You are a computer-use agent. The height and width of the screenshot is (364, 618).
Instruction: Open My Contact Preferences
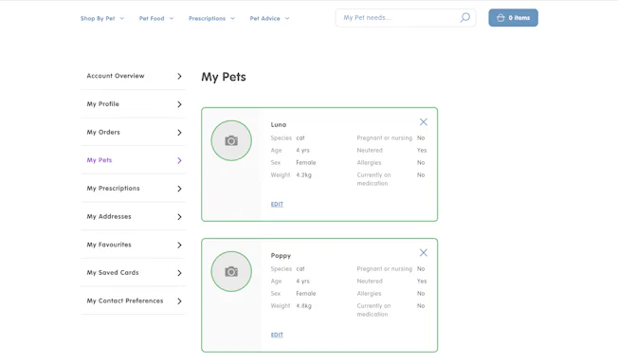tap(134, 300)
